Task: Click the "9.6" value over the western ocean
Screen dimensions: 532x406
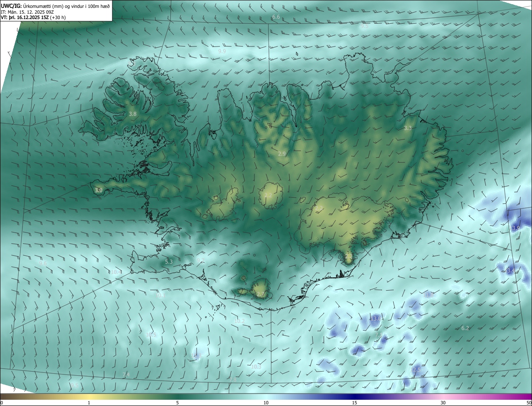Action: (x=43, y=263)
